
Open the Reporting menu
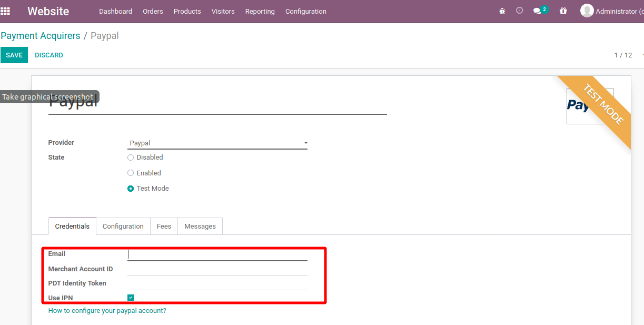(260, 11)
